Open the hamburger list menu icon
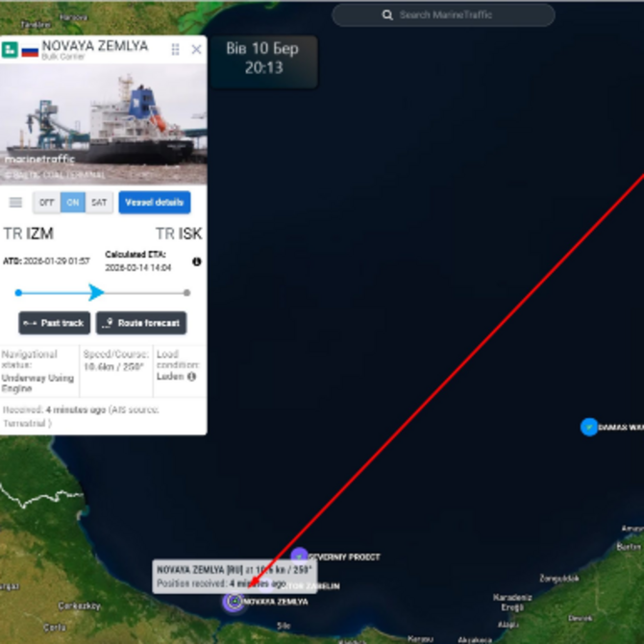Image resolution: width=644 pixels, height=644 pixels. click(x=15, y=202)
